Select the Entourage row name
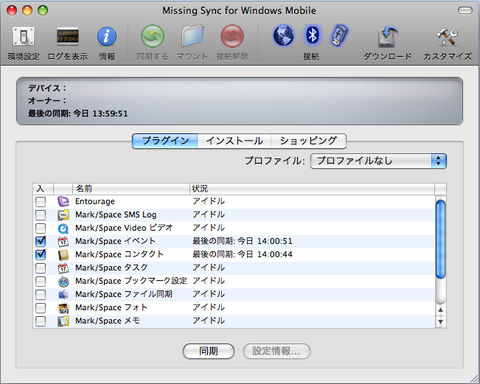480x384 pixels. [95, 201]
